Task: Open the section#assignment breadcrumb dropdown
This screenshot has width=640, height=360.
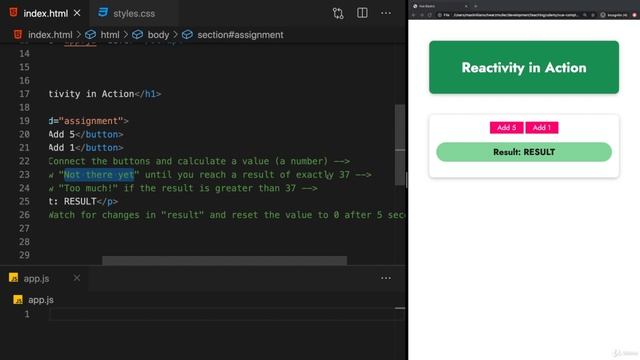Action: click(240, 35)
